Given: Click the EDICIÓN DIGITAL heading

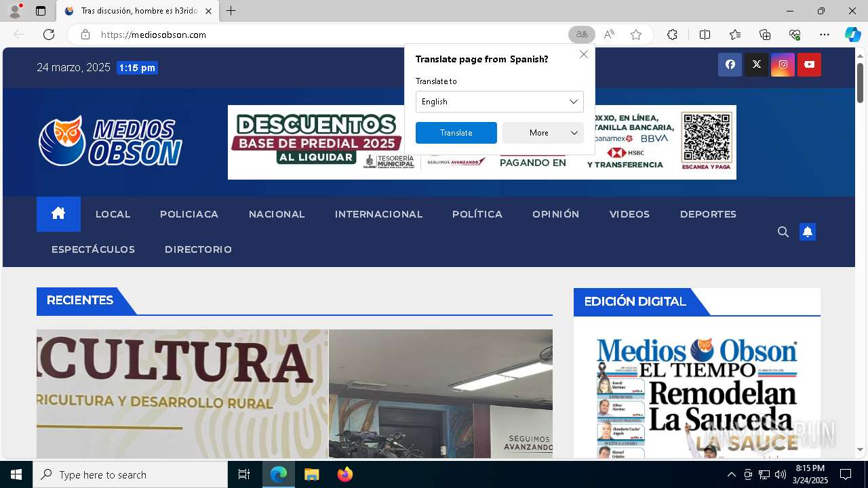Looking at the screenshot, I should click(x=635, y=302).
